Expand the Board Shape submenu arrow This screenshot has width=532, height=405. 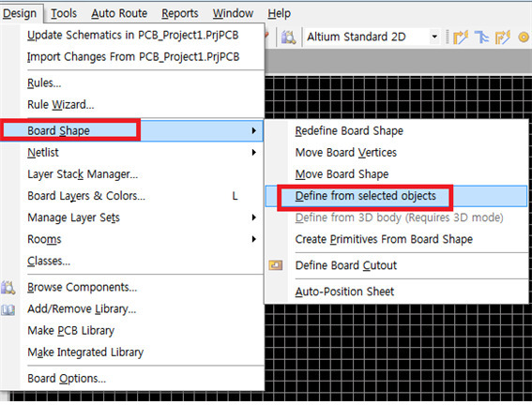pos(253,130)
